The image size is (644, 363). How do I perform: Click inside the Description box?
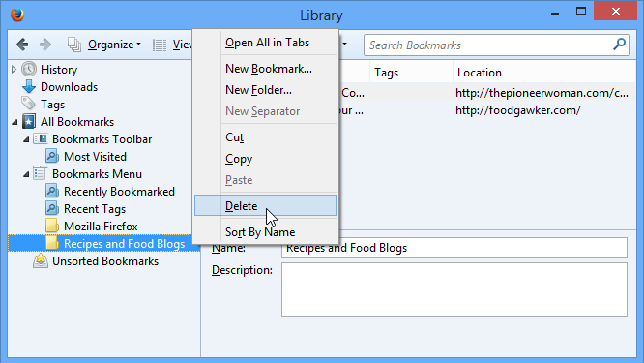coord(454,289)
